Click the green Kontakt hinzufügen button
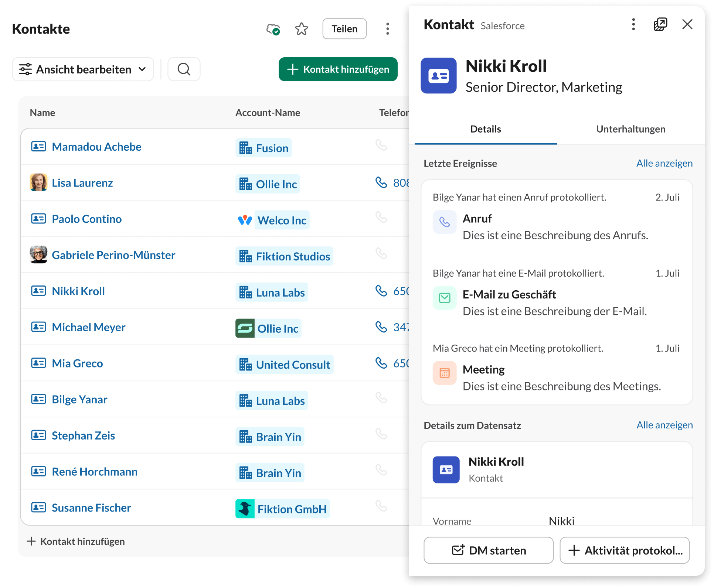Screen dimensions: 714x588 coord(338,69)
